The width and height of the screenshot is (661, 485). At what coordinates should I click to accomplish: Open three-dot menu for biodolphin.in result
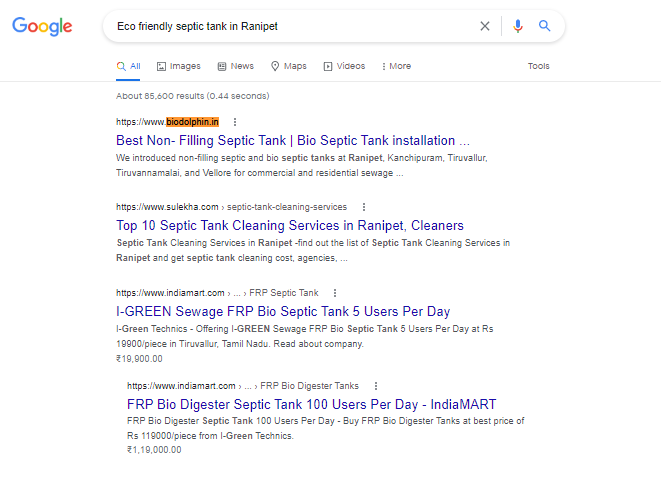235,122
